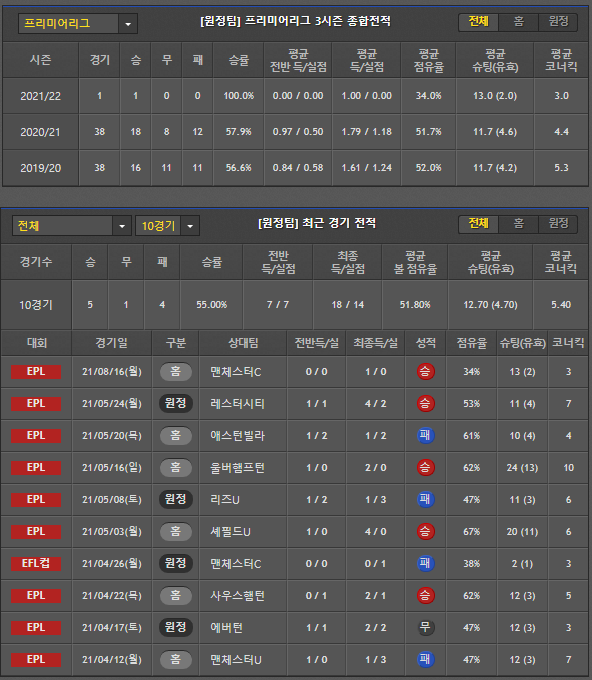Switch season summary to 홈 tab

pos(518,22)
